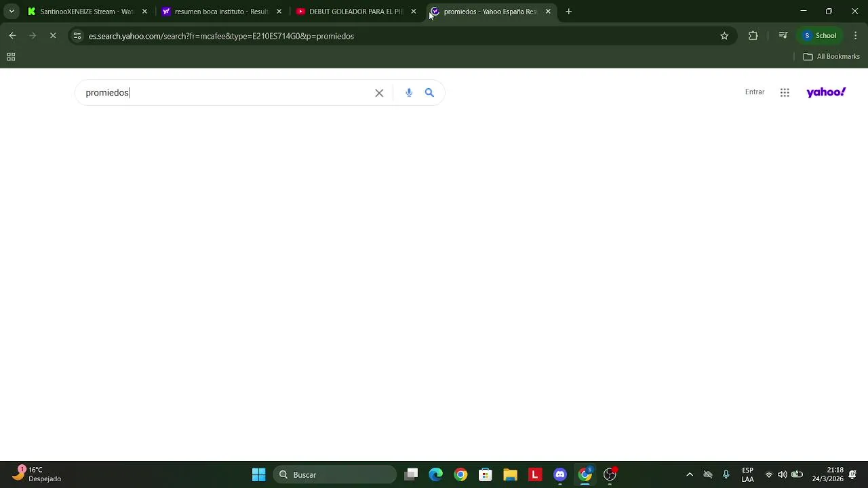Screen dimensions: 868x488
Task: Switch to active Chrome School window in taskbar
Action: pos(585,474)
